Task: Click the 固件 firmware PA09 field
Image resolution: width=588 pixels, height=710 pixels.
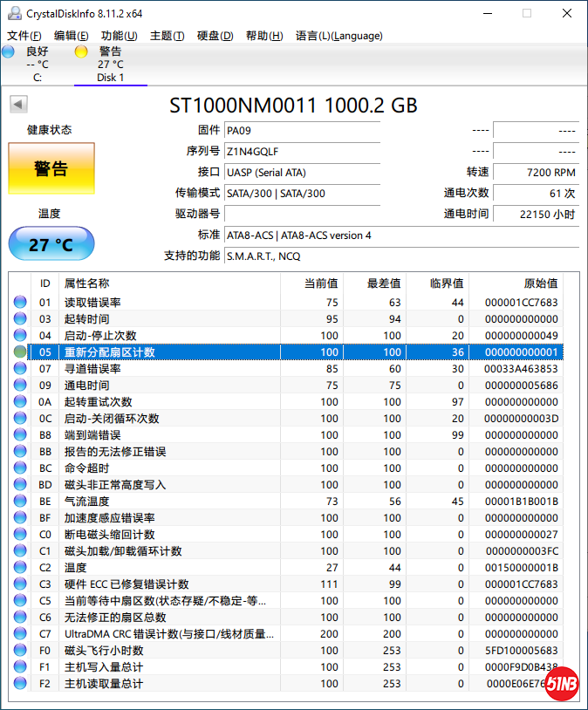Action: (301, 130)
